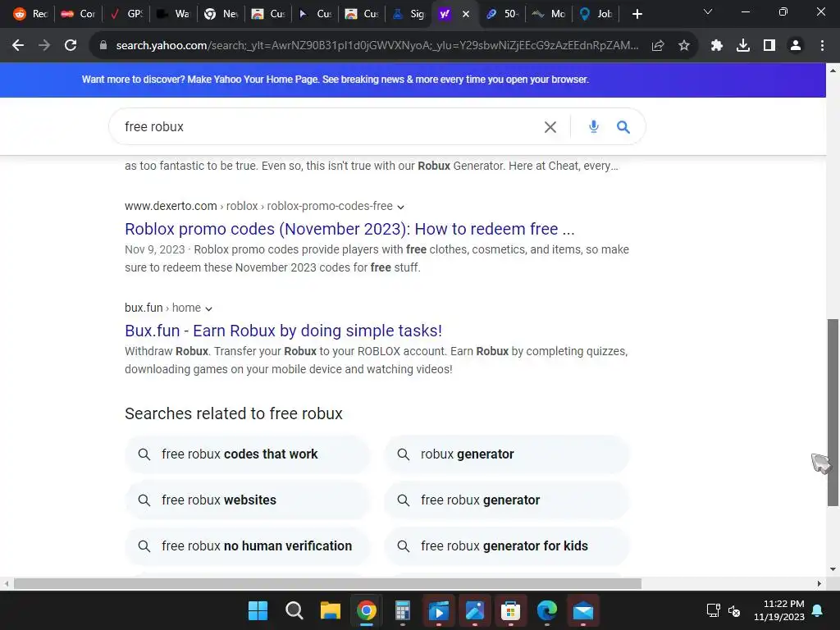Image resolution: width=840 pixels, height=630 pixels.
Task: Open the notifications bell icon
Action: (818, 610)
